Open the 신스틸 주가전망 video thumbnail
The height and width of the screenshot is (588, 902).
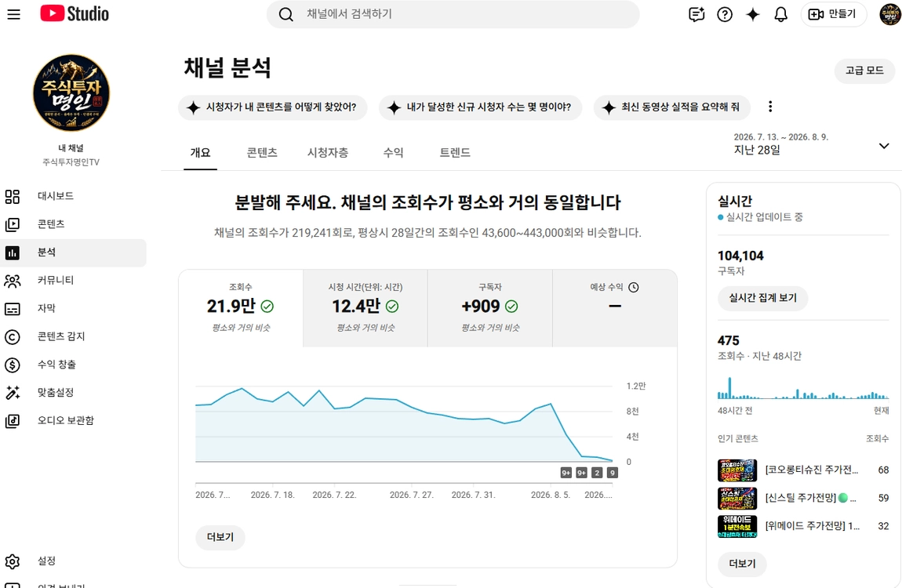click(737, 499)
